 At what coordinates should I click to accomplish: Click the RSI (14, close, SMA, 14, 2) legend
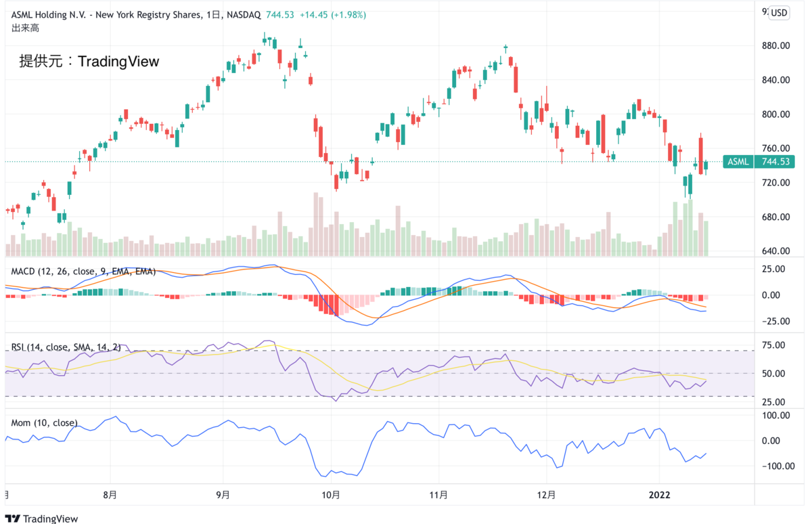click(66, 347)
